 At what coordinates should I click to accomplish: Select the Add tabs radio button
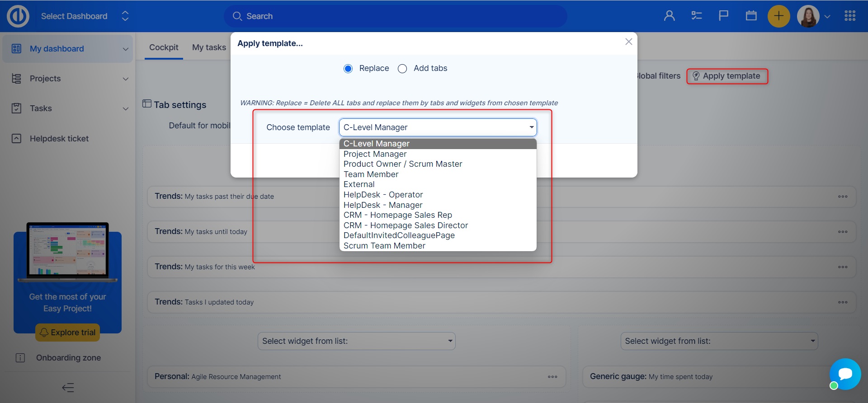click(x=402, y=69)
